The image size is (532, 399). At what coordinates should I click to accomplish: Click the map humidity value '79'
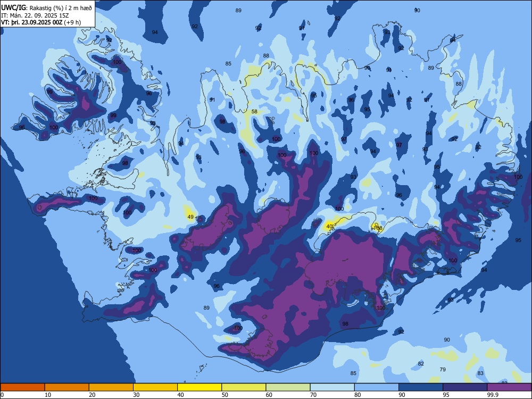tap(443, 370)
